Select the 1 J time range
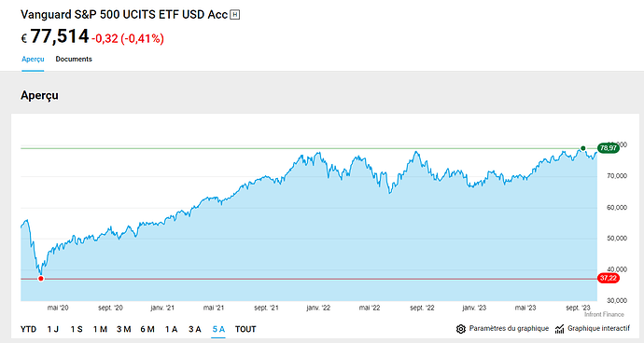This screenshot has height=343, width=644. coord(53,329)
